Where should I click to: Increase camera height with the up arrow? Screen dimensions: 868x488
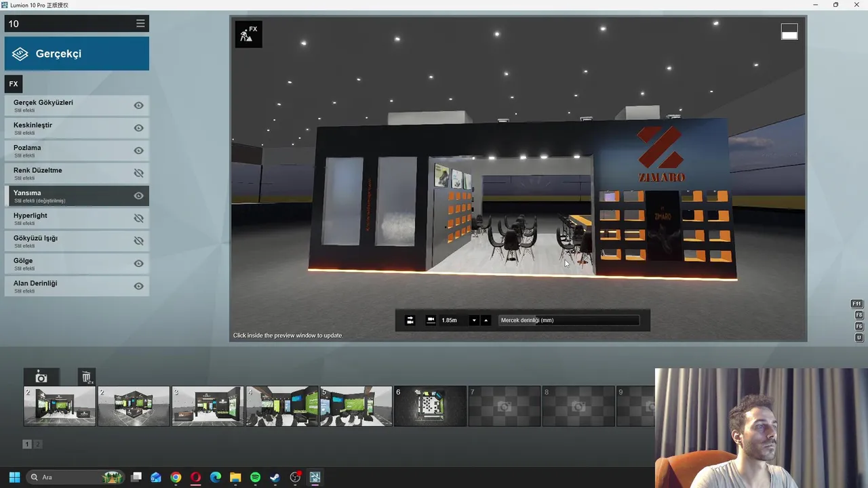[486, 321]
